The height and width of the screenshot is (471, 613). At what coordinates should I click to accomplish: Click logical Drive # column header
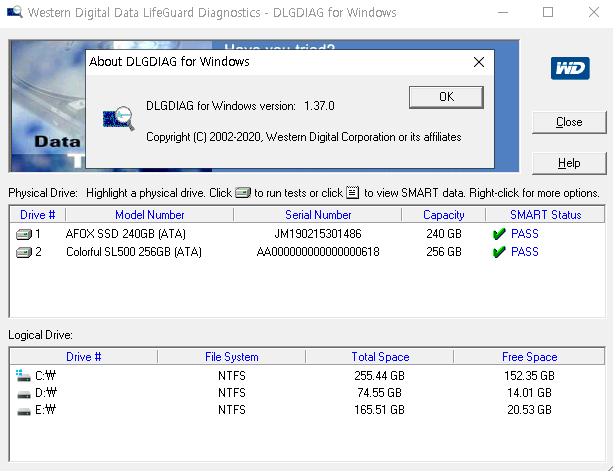click(84, 356)
